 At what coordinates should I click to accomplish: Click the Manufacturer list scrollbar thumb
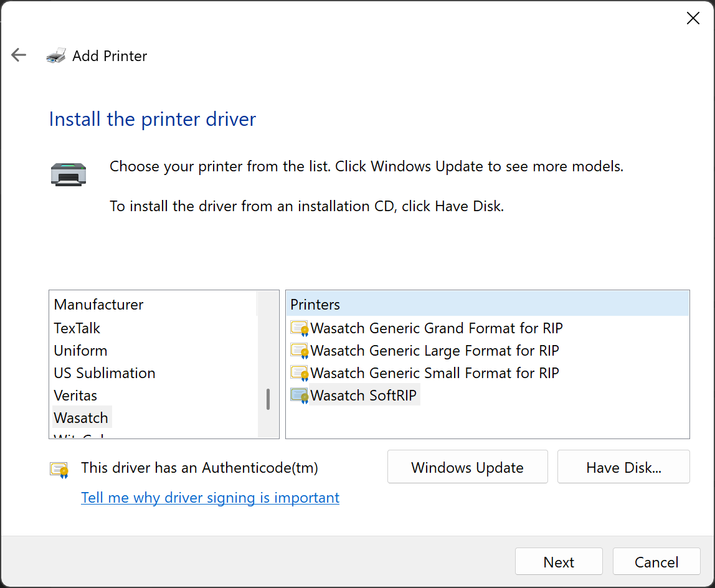(x=268, y=399)
